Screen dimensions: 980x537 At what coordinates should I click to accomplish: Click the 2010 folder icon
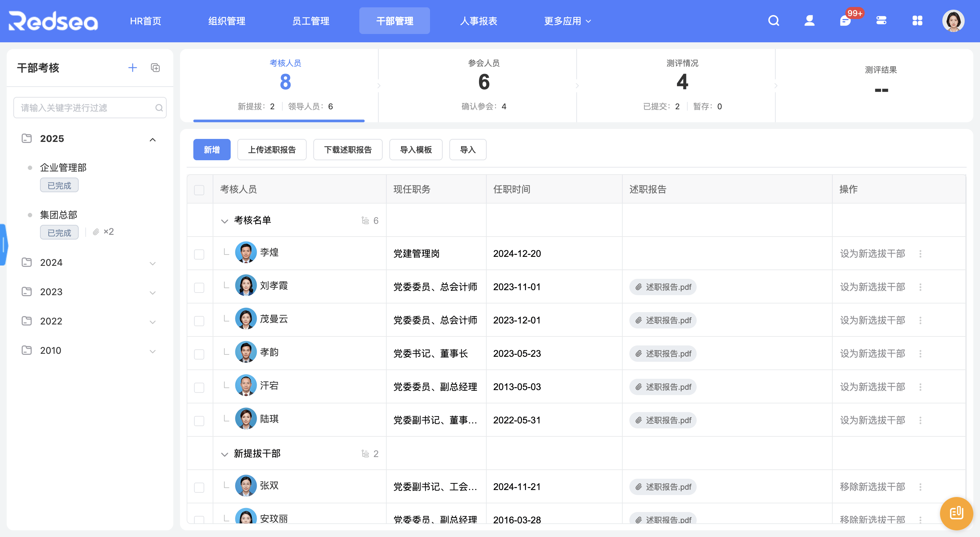[27, 350]
